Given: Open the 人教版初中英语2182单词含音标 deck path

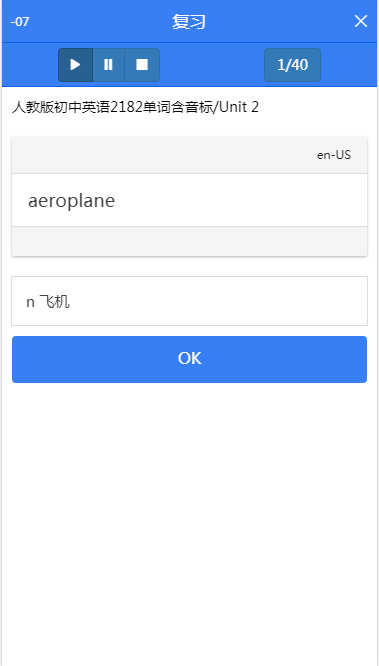Looking at the screenshot, I should (x=111, y=107).
